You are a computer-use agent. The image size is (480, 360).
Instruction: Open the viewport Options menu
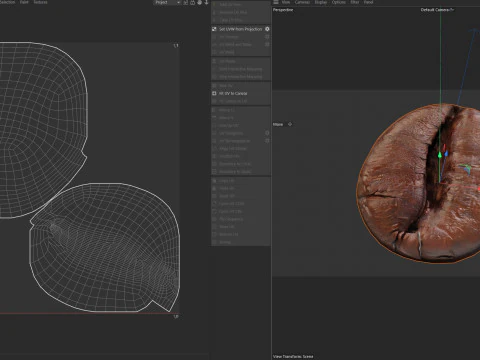339,2
